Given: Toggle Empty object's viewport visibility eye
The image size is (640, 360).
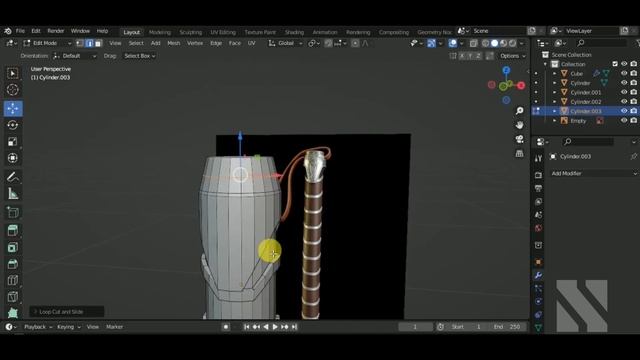Looking at the screenshot, I should [x=624, y=120].
